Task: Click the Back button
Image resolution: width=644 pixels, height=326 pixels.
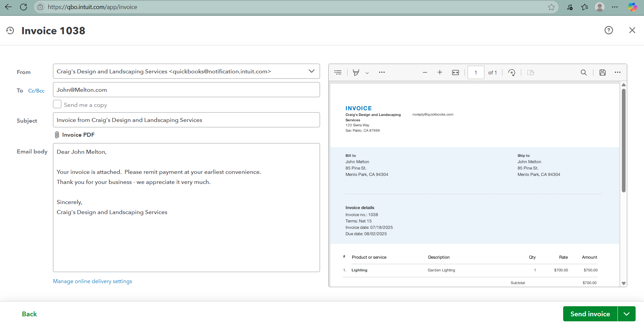Action: click(30, 314)
